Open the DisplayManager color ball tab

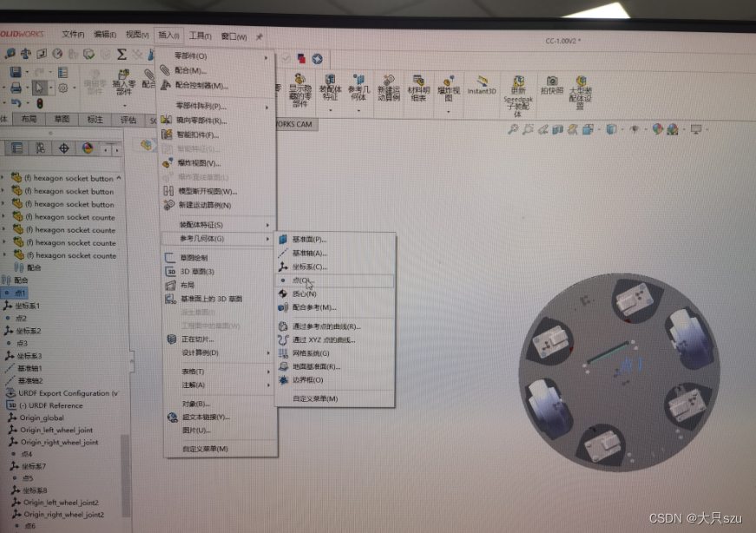(88, 148)
